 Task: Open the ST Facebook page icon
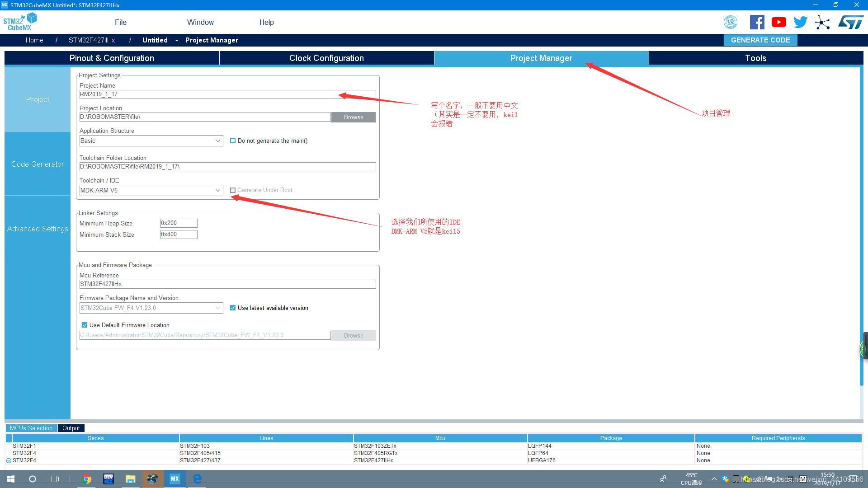pos(757,22)
